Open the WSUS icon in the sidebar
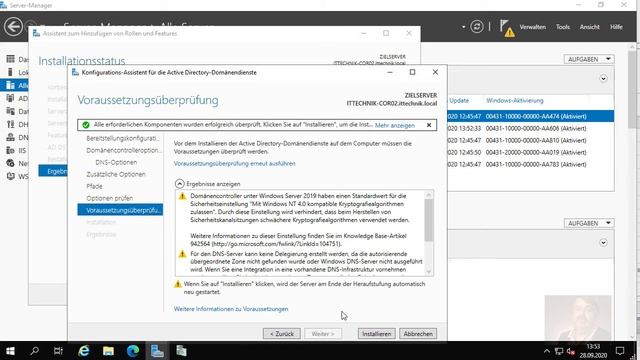Image resolution: width=640 pixels, height=360 pixels. [x=11, y=176]
